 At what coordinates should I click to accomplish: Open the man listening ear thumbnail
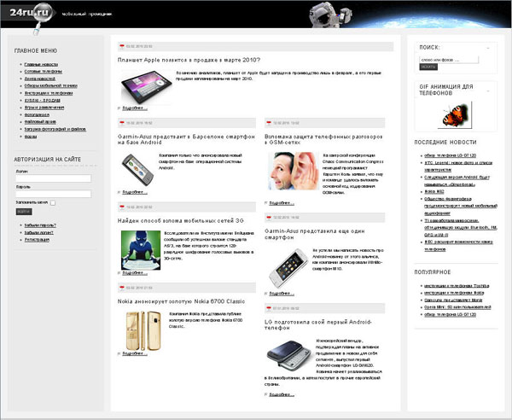(x=294, y=171)
